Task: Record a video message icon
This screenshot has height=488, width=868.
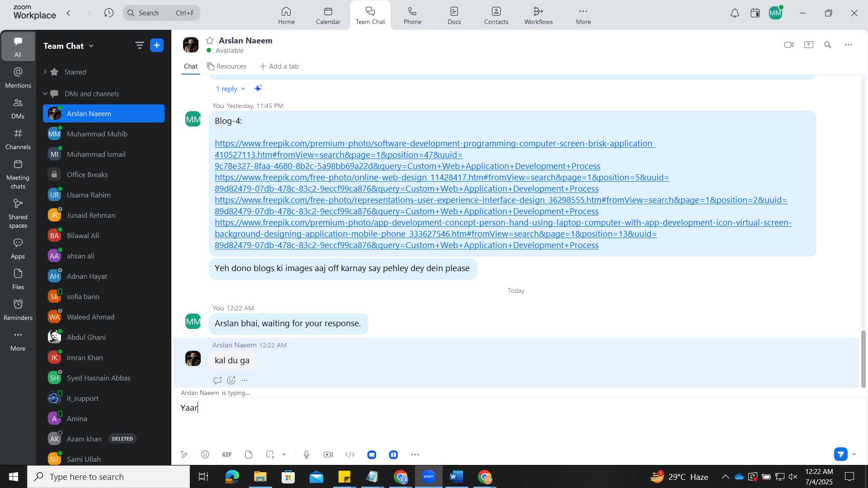Action: point(328,455)
